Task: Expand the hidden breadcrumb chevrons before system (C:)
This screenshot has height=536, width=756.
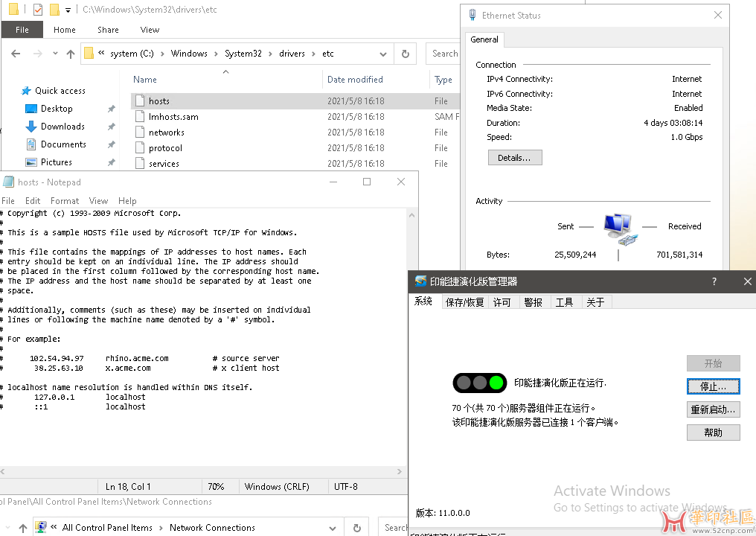Action: pyautogui.click(x=101, y=53)
